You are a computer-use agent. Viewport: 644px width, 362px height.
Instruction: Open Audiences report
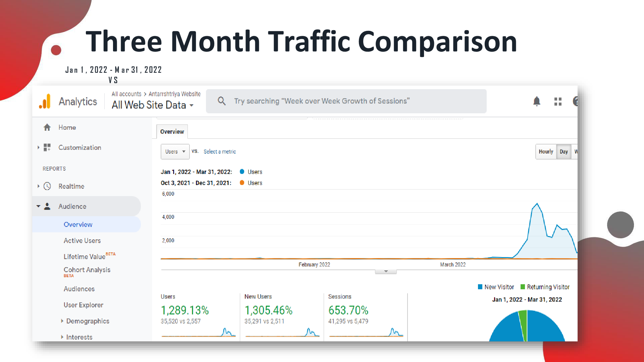(x=79, y=289)
